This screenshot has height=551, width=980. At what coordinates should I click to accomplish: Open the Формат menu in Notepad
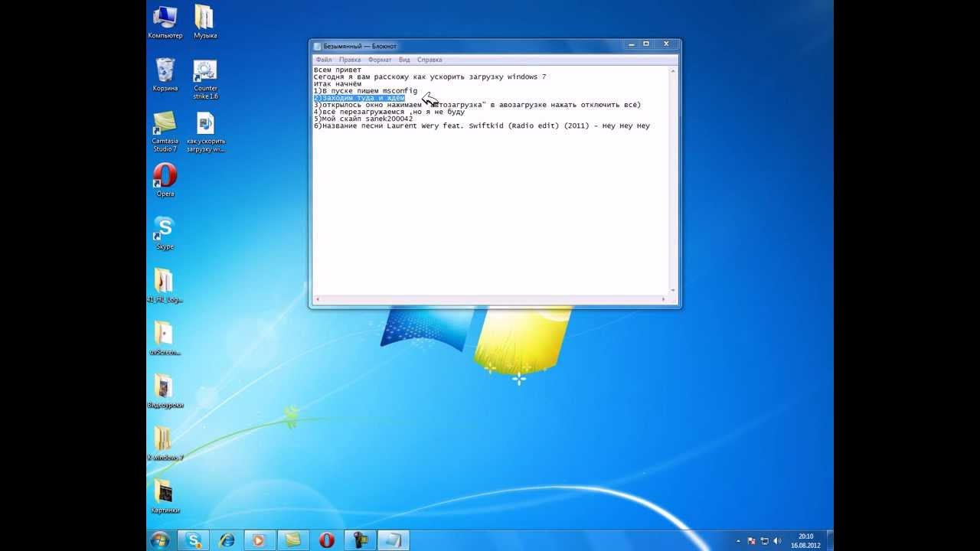[380, 60]
